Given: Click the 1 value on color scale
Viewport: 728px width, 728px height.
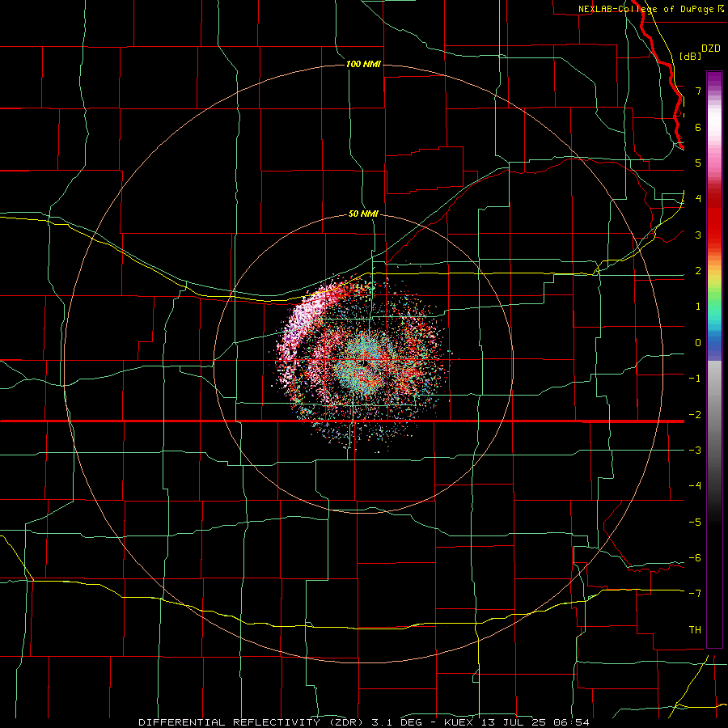Looking at the screenshot, I should [x=698, y=307].
